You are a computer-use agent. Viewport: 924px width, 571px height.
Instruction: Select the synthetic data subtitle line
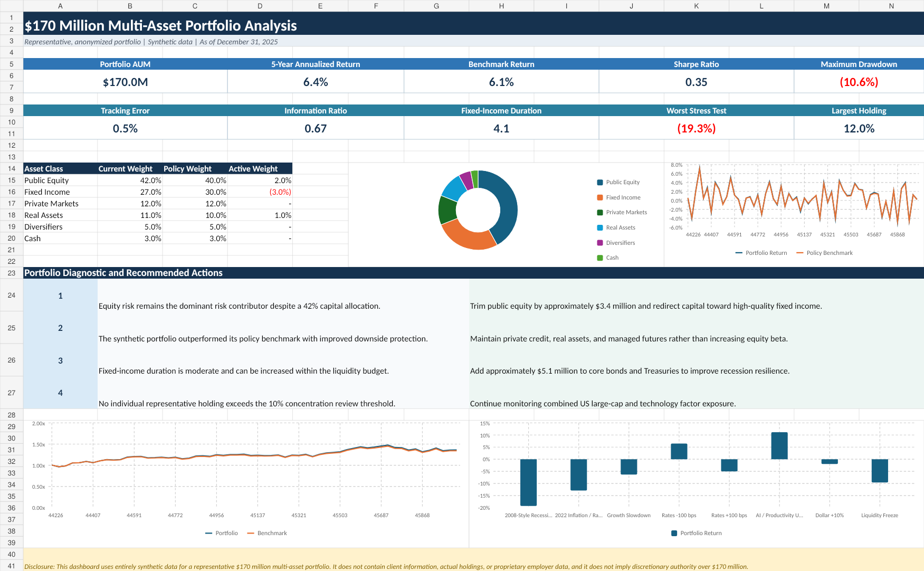[x=473, y=41]
